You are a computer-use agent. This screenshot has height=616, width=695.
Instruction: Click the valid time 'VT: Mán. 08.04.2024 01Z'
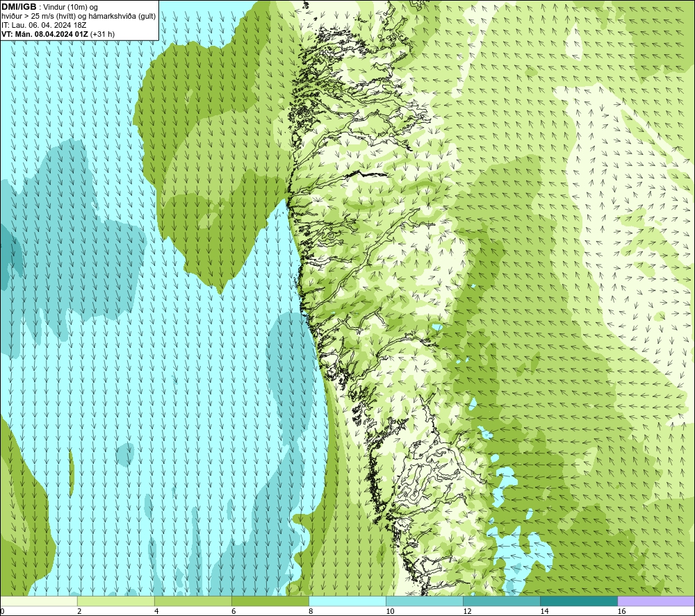pyautogui.click(x=44, y=34)
